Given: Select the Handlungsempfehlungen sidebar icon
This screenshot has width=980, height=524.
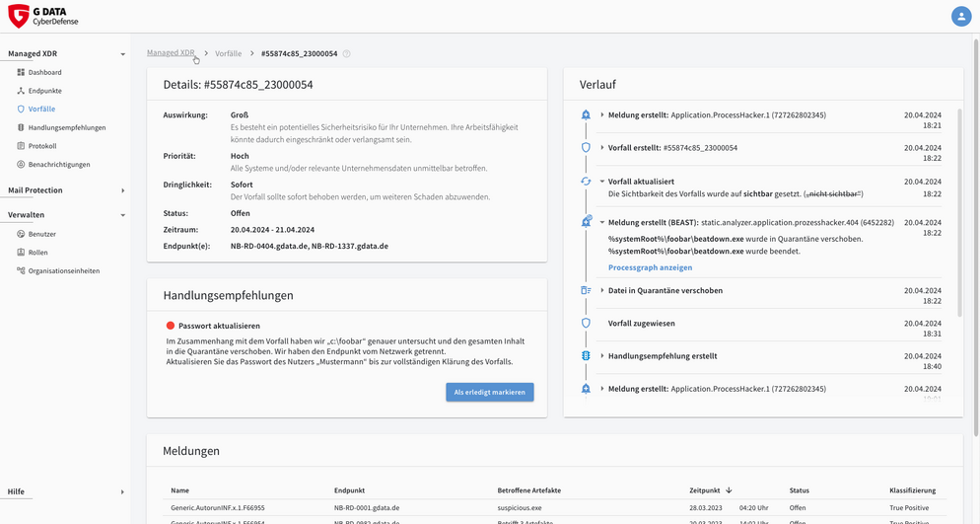Looking at the screenshot, I should 21,127.
